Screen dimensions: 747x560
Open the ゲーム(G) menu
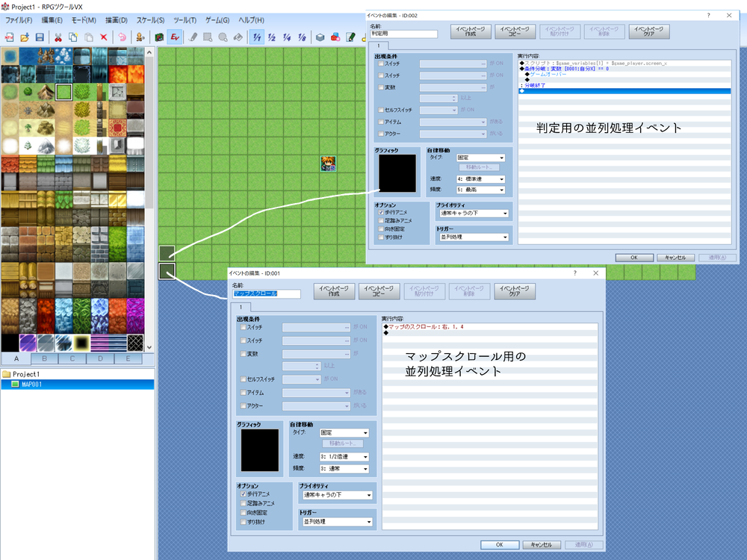pos(217,20)
